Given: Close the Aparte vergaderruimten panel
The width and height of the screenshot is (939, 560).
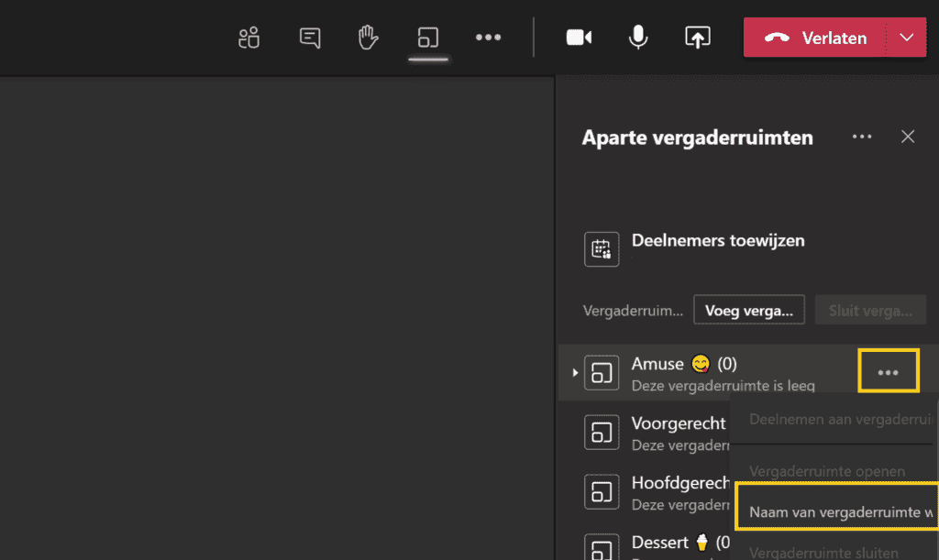Looking at the screenshot, I should point(908,137).
